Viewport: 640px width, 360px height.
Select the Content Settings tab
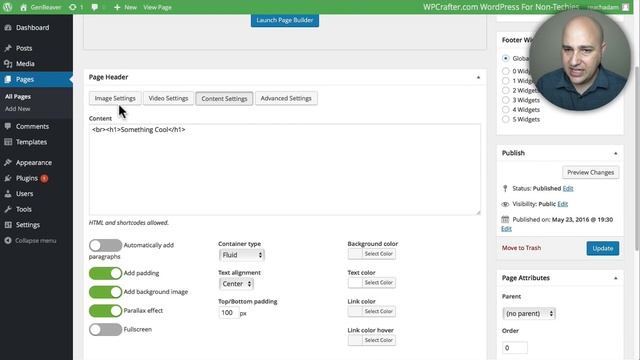[x=224, y=98]
